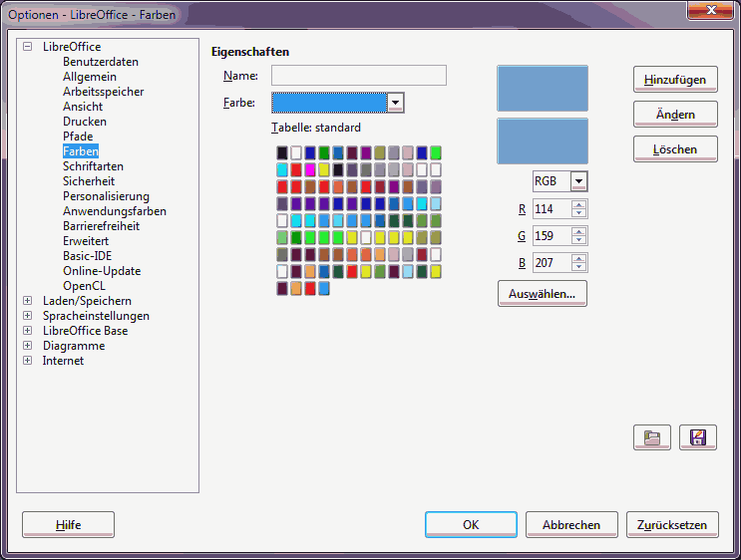This screenshot has height=560, width=741.
Task: Decrease the B value with the down arrow
Action: tap(578, 267)
